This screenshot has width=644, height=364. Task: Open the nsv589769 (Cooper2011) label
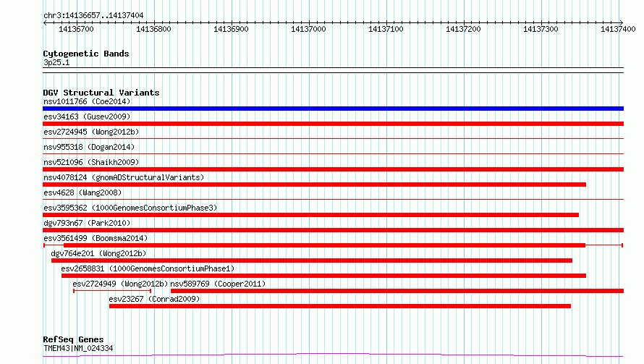[x=218, y=284]
